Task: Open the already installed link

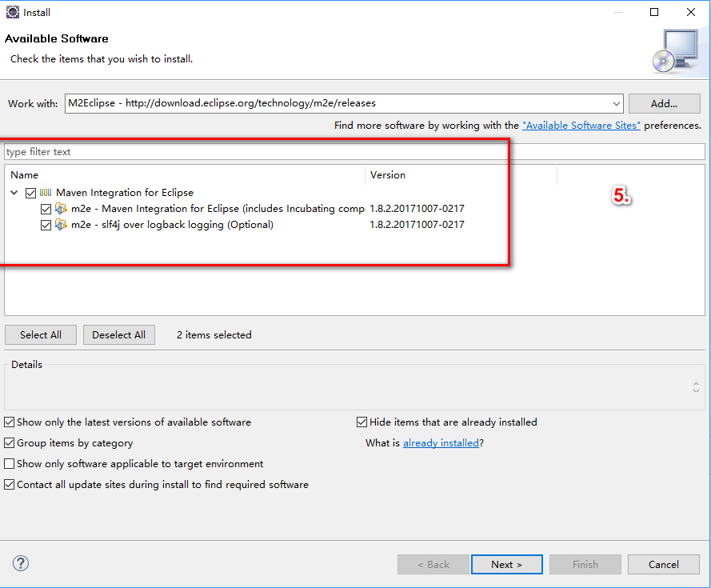Action: (x=441, y=443)
